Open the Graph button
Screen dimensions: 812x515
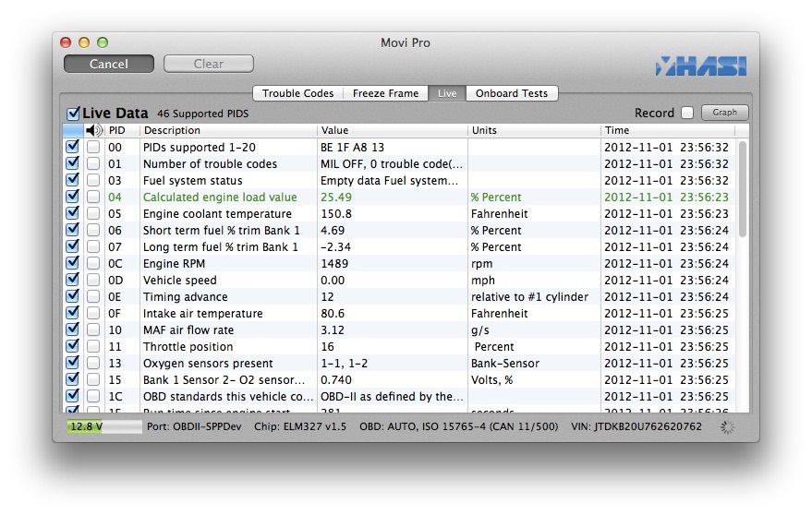pos(724,113)
